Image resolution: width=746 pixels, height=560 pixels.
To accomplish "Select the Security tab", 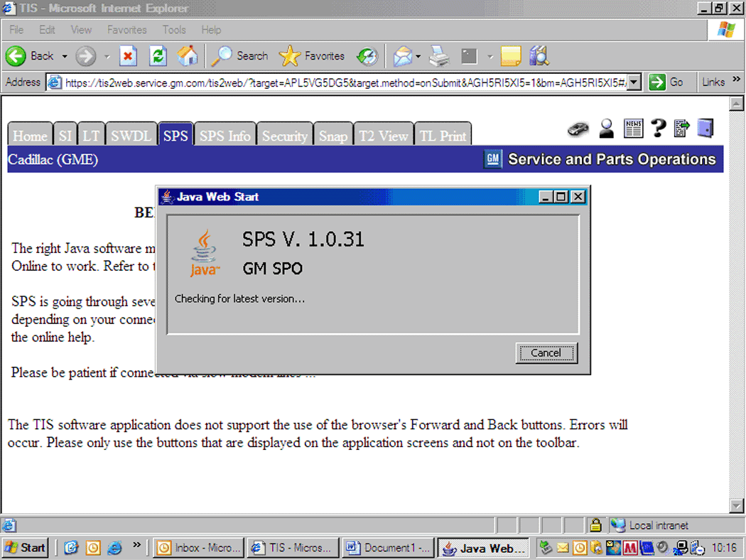I will 284,136.
